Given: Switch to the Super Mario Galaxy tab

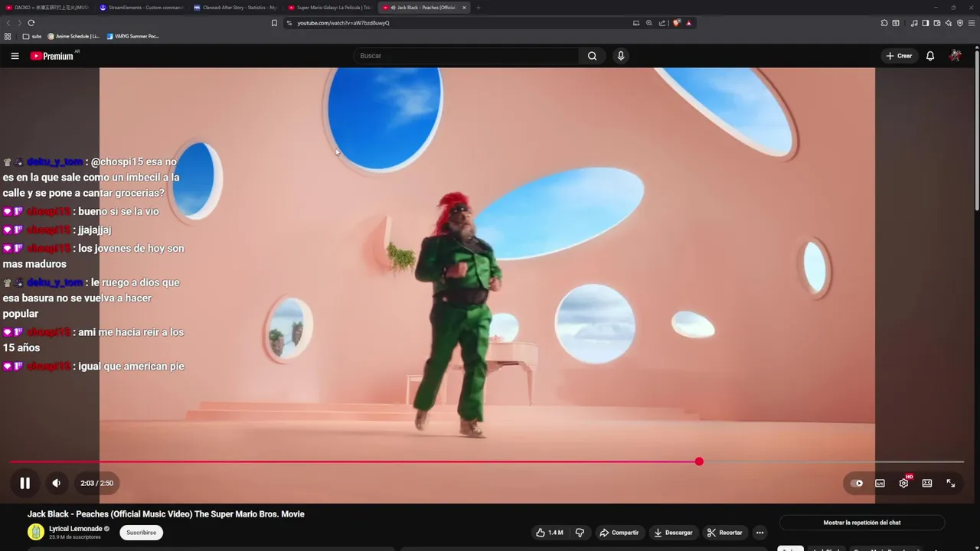Looking at the screenshot, I should coord(329,8).
